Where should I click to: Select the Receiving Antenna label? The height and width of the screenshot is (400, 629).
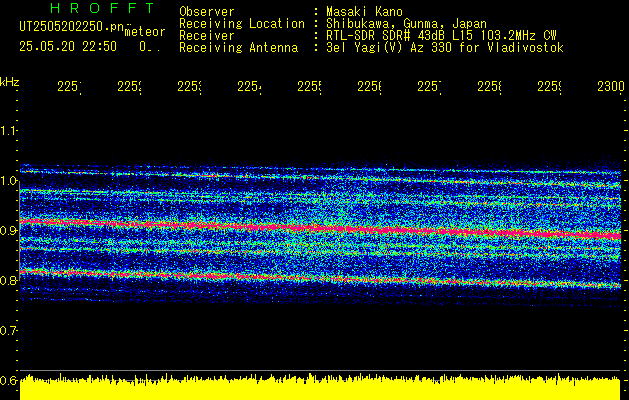(239, 48)
